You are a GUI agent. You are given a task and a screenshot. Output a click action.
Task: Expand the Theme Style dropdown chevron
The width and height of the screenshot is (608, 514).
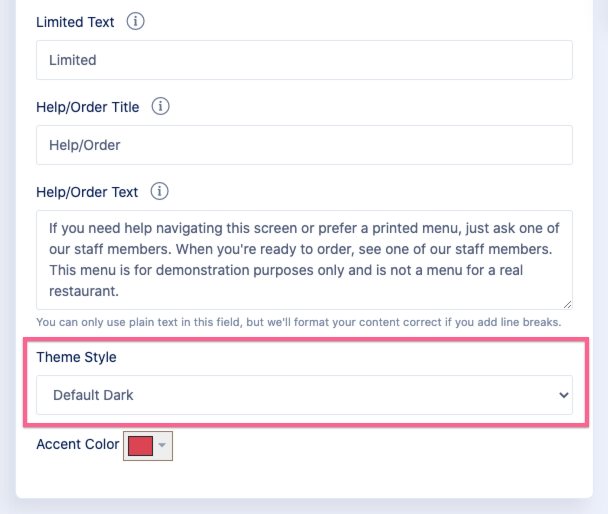pos(561,395)
